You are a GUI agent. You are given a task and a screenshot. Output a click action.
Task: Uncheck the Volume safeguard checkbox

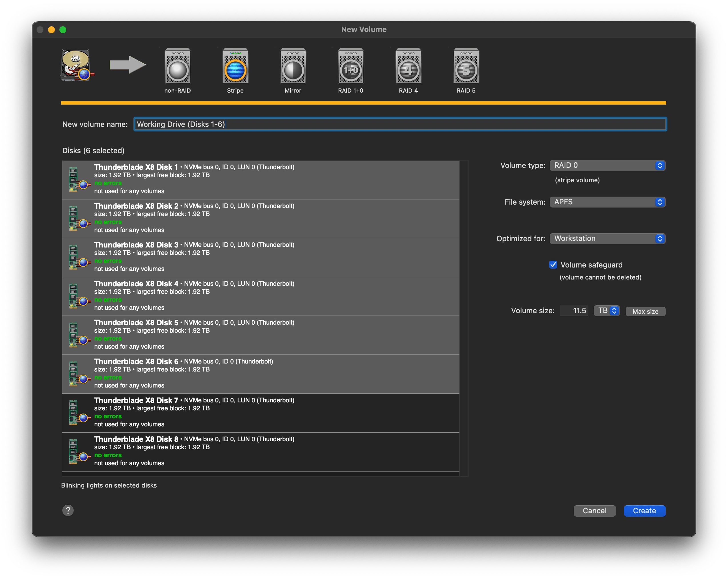tap(553, 265)
